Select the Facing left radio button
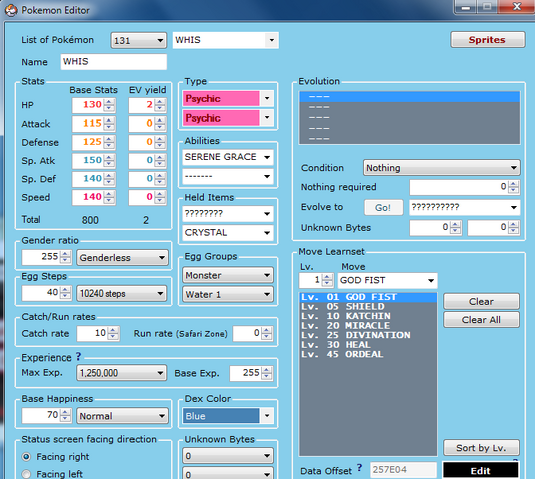 [x=26, y=474]
